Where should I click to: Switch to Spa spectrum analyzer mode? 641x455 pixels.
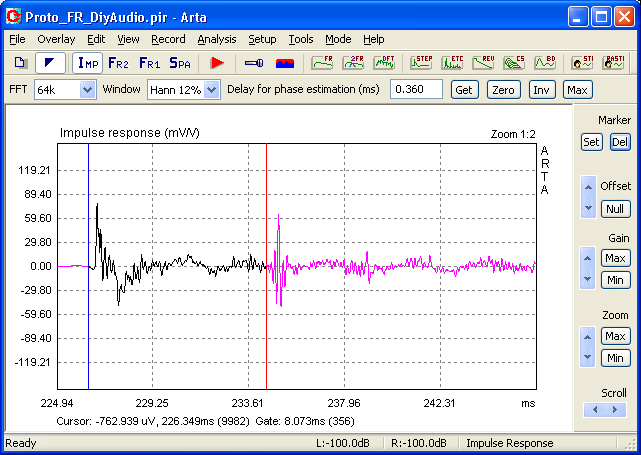pos(180,63)
